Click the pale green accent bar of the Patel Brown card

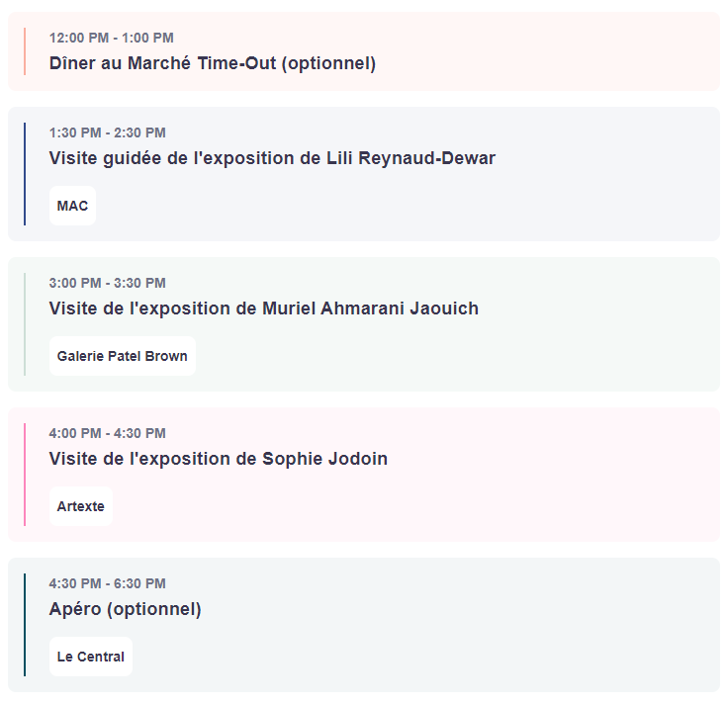pyautogui.click(x=25, y=324)
